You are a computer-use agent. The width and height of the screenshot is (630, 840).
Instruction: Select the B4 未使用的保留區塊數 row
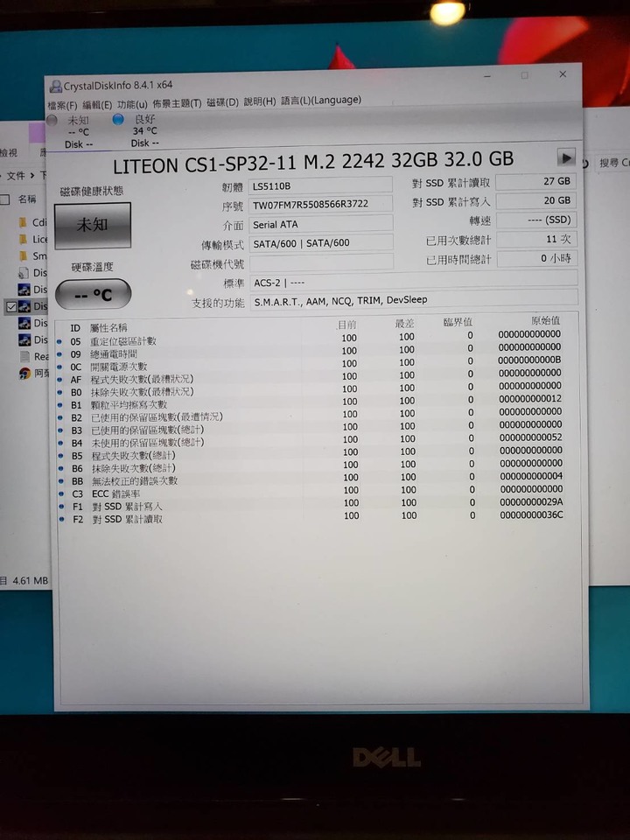coord(310,442)
